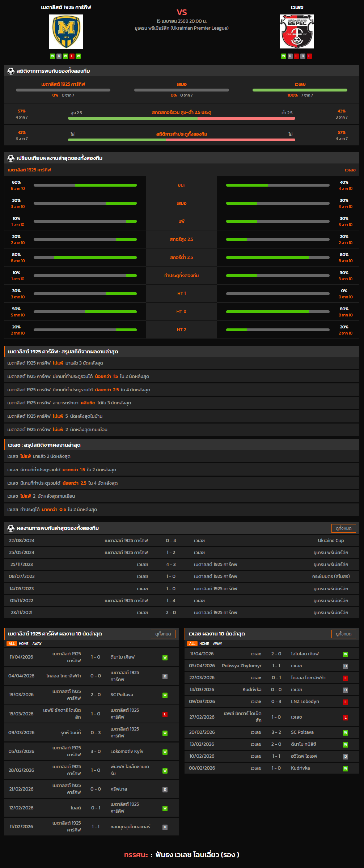
Task: Open view-all button for Metalist last 10 matches
Action: [x=163, y=634]
